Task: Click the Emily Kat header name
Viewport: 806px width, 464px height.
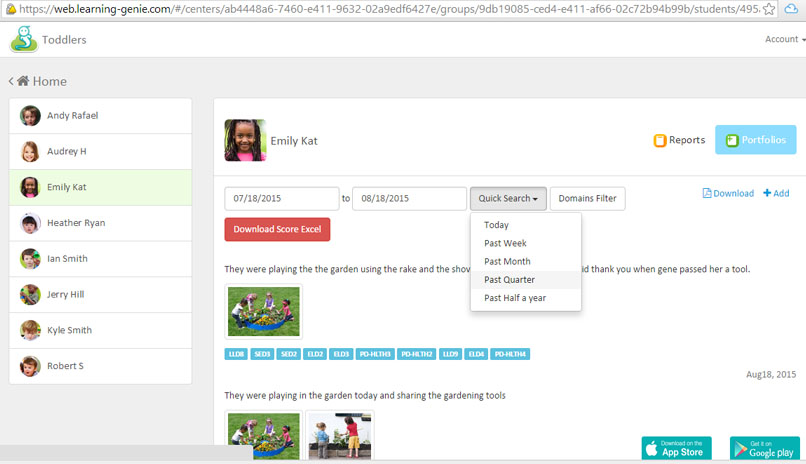Action: [x=294, y=141]
